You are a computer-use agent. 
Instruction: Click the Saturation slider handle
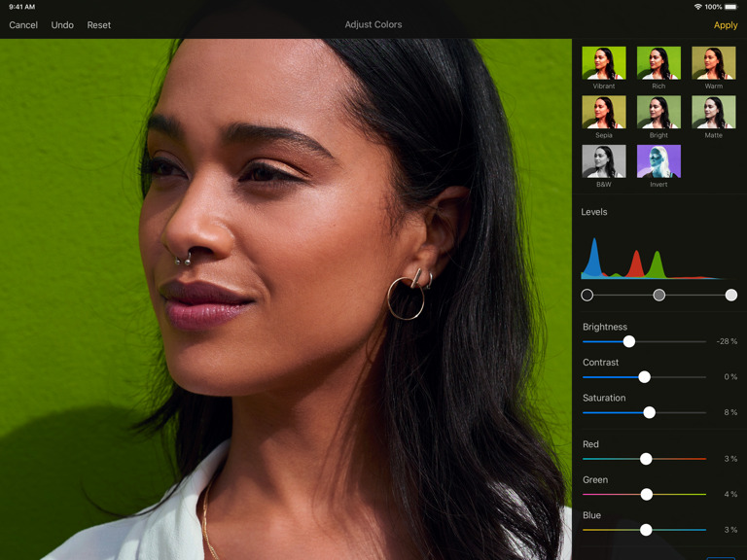pyautogui.click(x=649, y=412)
